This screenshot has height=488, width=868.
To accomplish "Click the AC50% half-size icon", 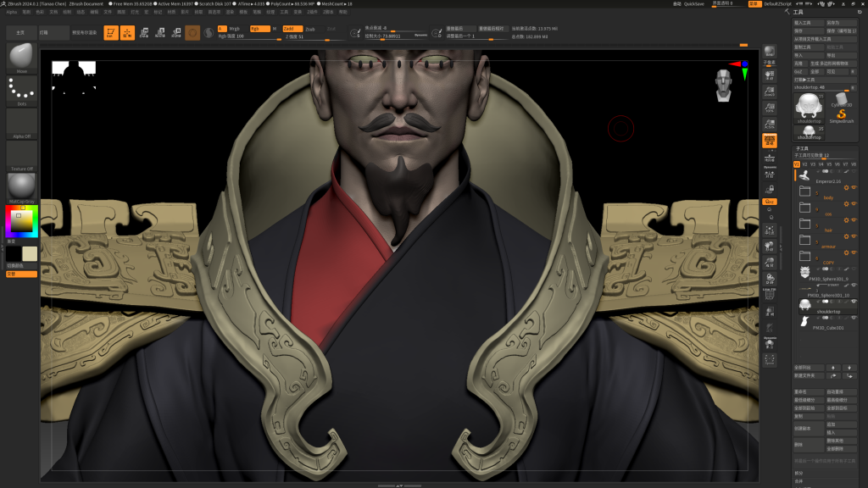I will (x=770, y=124).
